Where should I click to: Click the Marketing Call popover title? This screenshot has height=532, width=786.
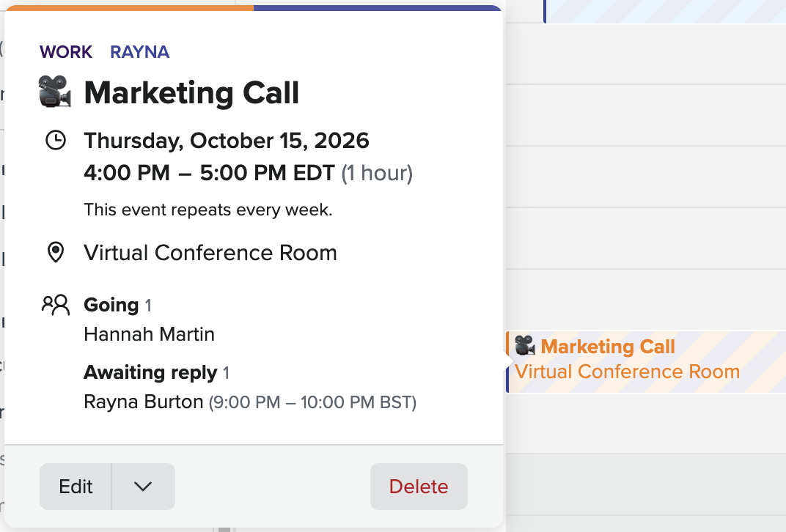[191, 92]
